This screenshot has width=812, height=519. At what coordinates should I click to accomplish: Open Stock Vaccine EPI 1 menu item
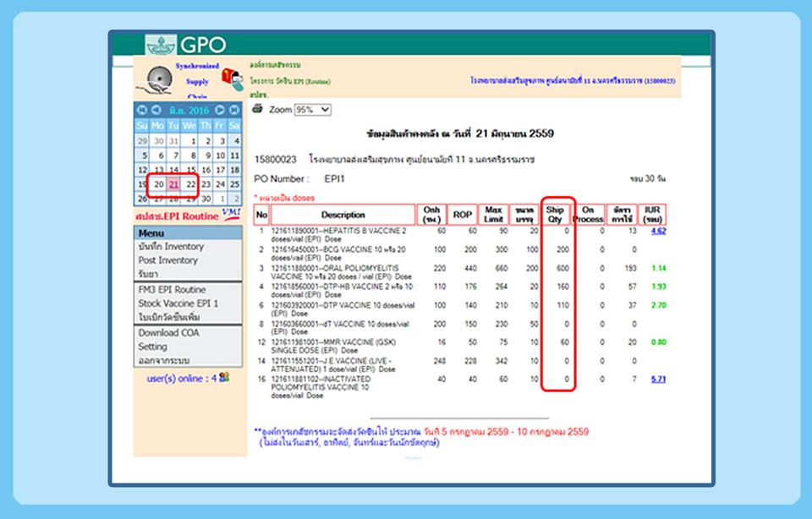click(x=178, y=303)
